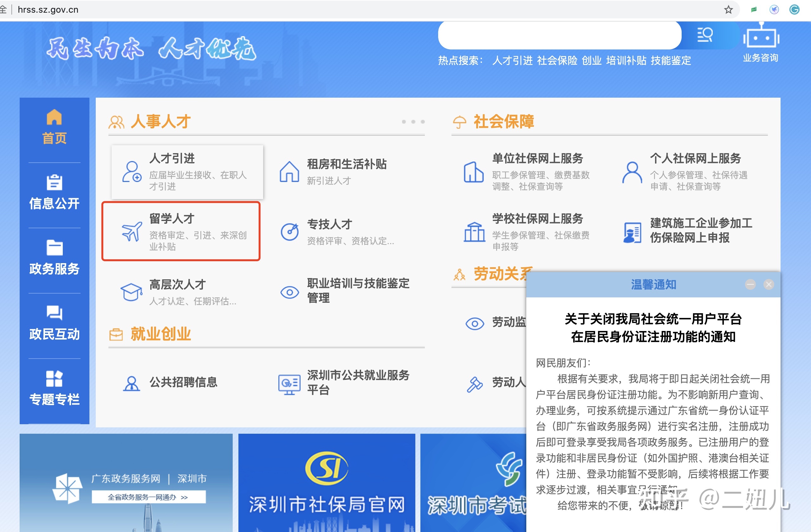The height and width of the screenshot is (532, 811).
Task: Click into the site search input field
Action: [x=560, y=36]
